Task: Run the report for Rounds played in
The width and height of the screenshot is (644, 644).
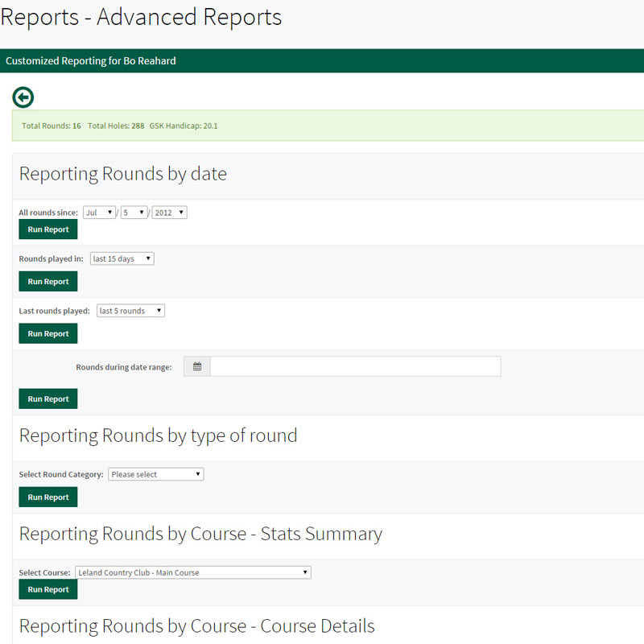Action: click(x=48, y=282)
